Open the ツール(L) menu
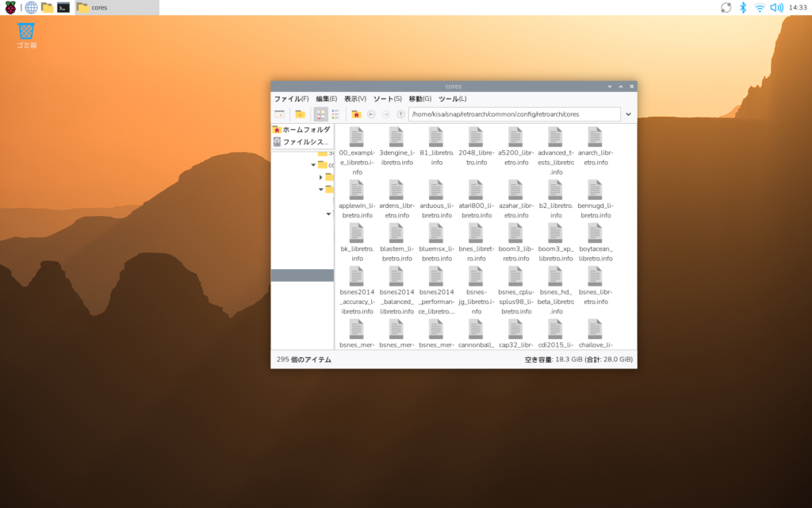Viewport: 812px width, 508px height. (452, 98)
